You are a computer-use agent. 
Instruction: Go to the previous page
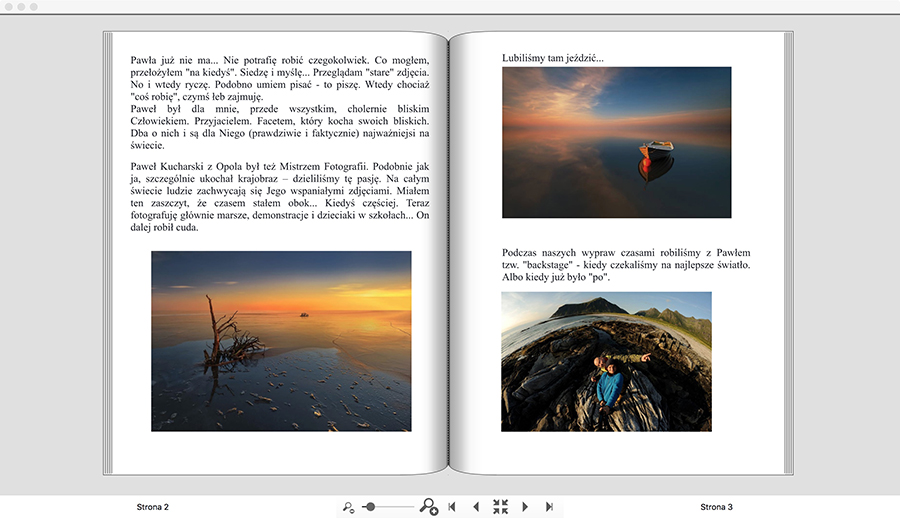pyautogui.click(x=476, y=507)
